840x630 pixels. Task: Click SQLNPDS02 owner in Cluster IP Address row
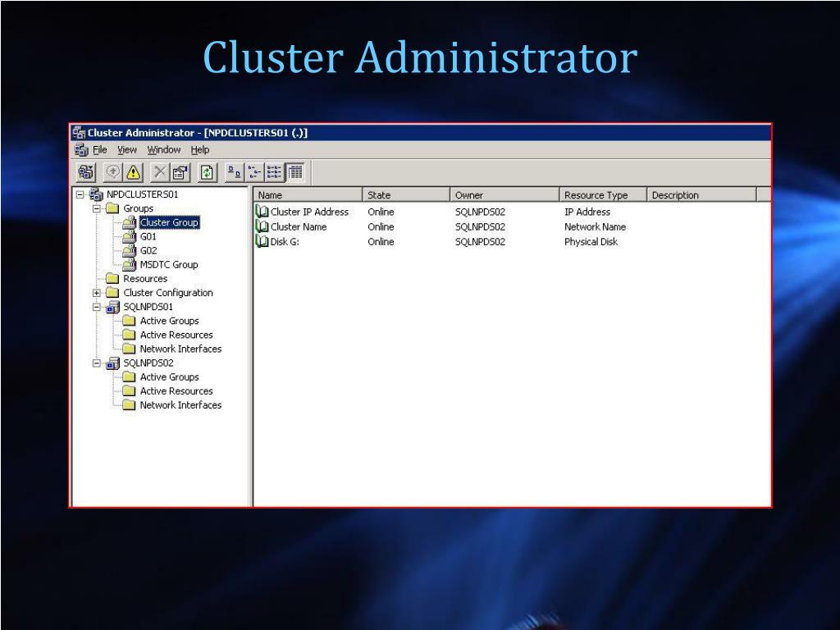point(480,212)
